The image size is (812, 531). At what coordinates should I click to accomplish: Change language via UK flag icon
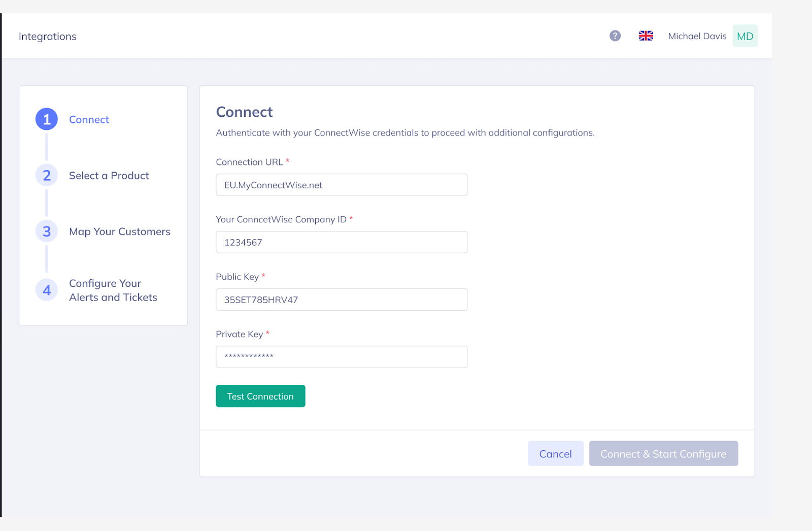click(646, 36)
